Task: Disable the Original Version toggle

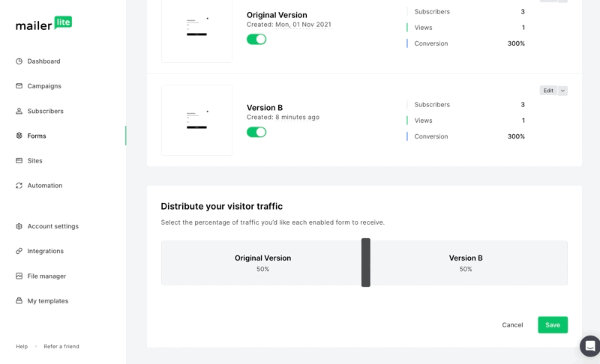Action: (256, 39)
